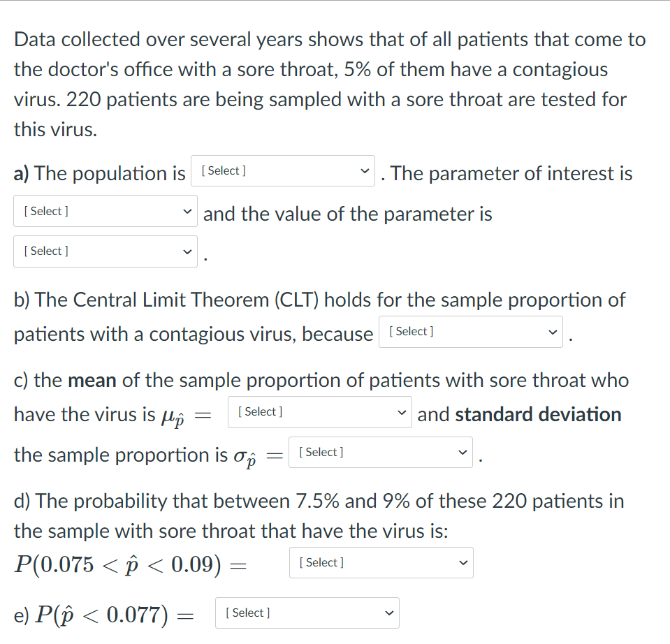Click the chevron on the mean dropdown
Image resolution: width=670 pixels, height=644 pixels.
pyautogui.click(x=402, y=412)
